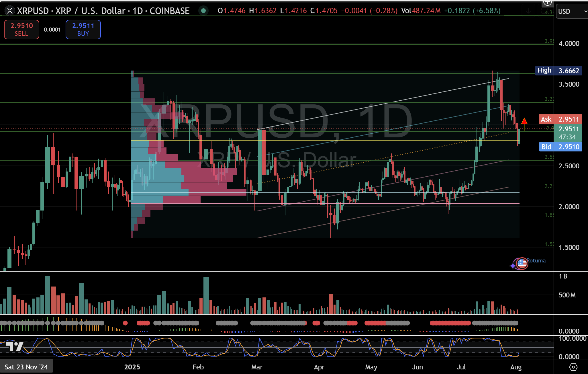Close the XRPUSD chart legend

point(10,11)
